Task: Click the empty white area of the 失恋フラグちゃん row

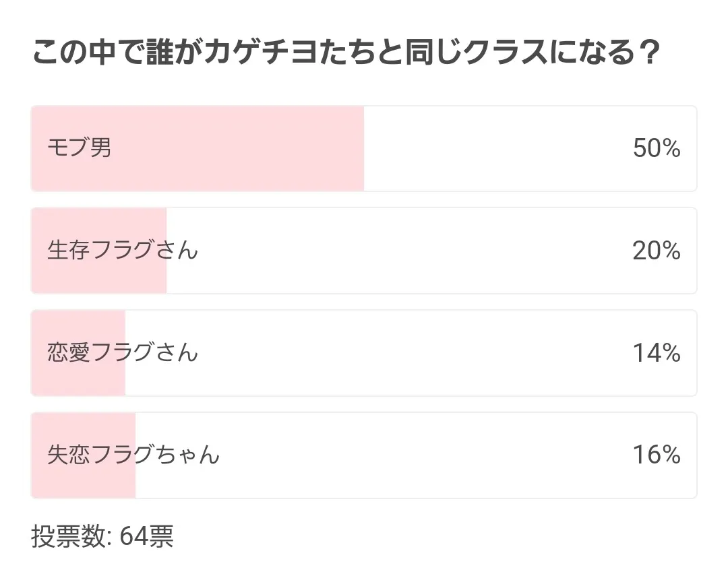Action: click(418, 455)
